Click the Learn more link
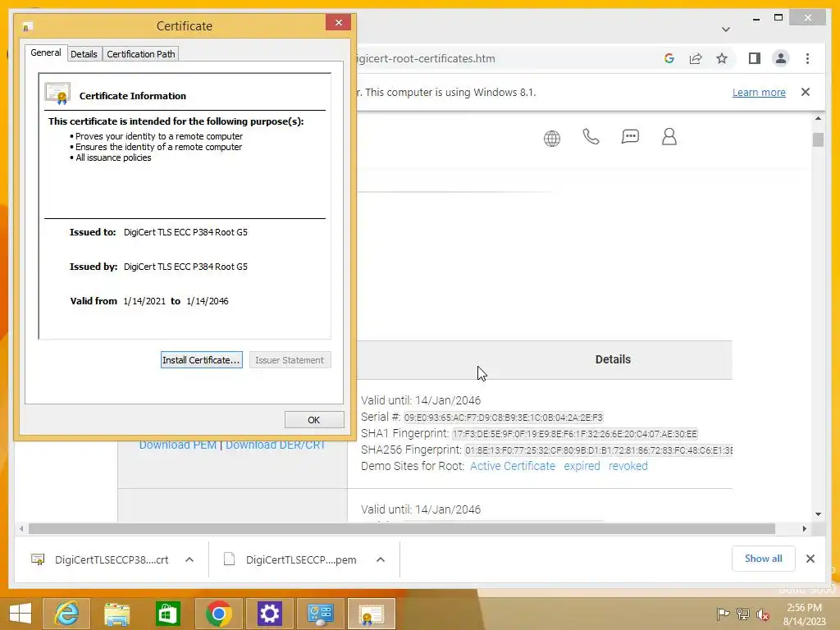 click(759, 92)
